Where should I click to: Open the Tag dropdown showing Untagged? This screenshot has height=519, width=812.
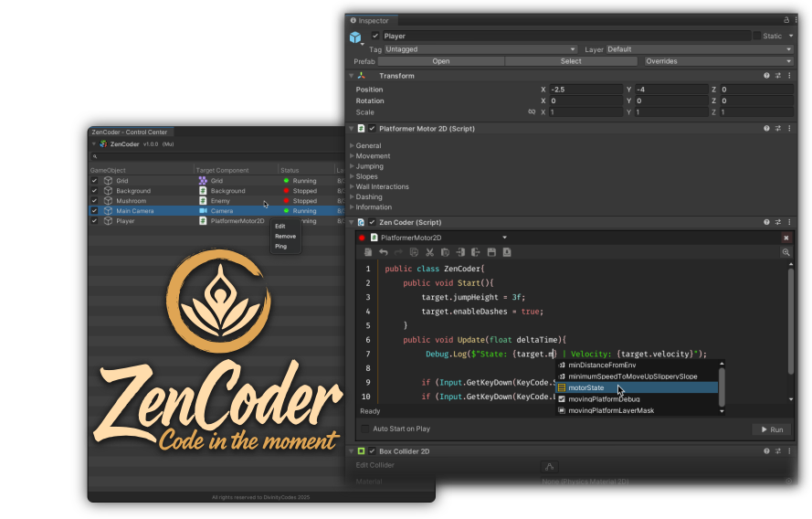480,49
